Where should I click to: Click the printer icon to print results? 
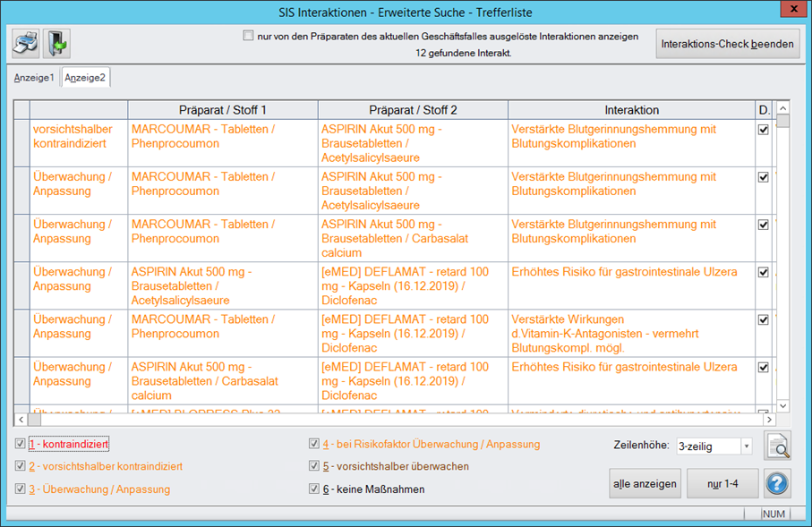[x=25, y=43]
